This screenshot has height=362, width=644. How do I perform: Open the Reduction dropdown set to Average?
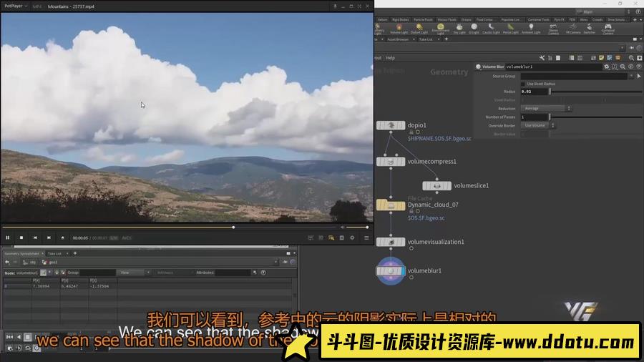coord(546,108)
